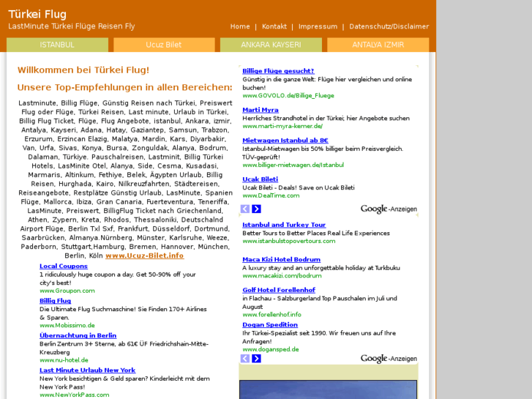The image size is (532, 399).
Task: Click the blue banner image at bottom right
Action: point(328,389)
